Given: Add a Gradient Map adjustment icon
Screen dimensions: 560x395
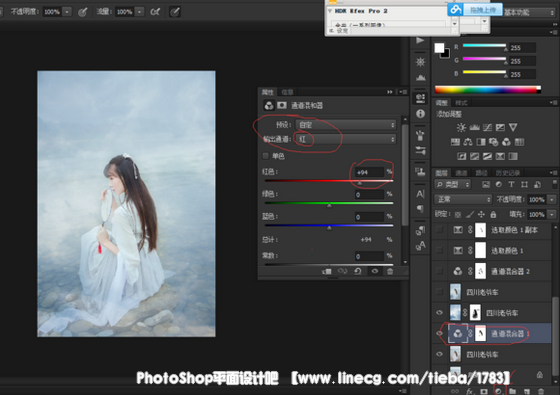Looking at the screenshot, I should (513, 156).
